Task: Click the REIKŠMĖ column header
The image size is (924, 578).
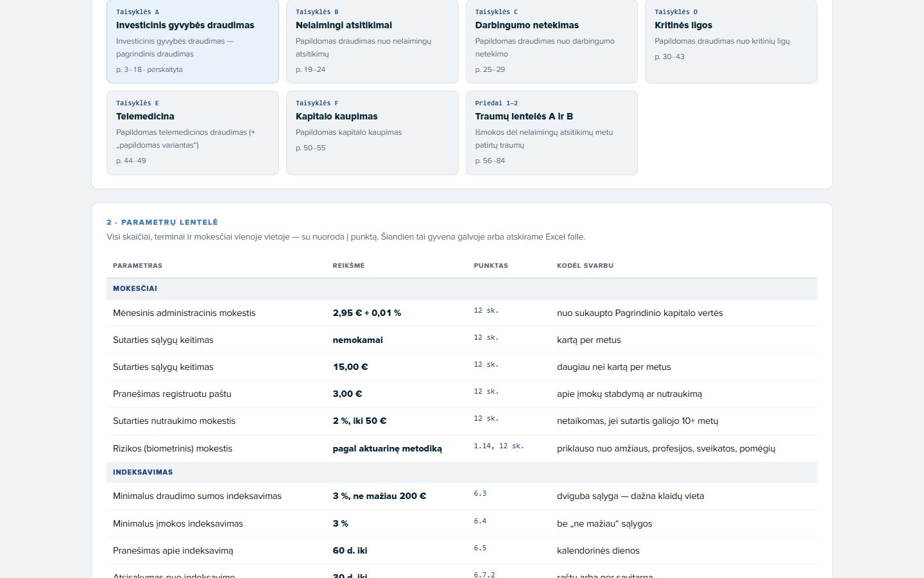Action: tap(348, 265)
